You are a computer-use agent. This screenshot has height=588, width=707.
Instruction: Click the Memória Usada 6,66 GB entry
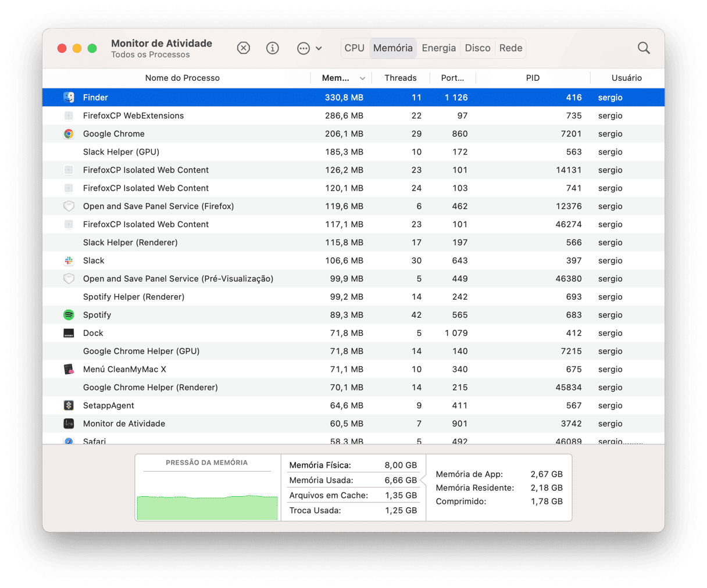pos(353,481)
